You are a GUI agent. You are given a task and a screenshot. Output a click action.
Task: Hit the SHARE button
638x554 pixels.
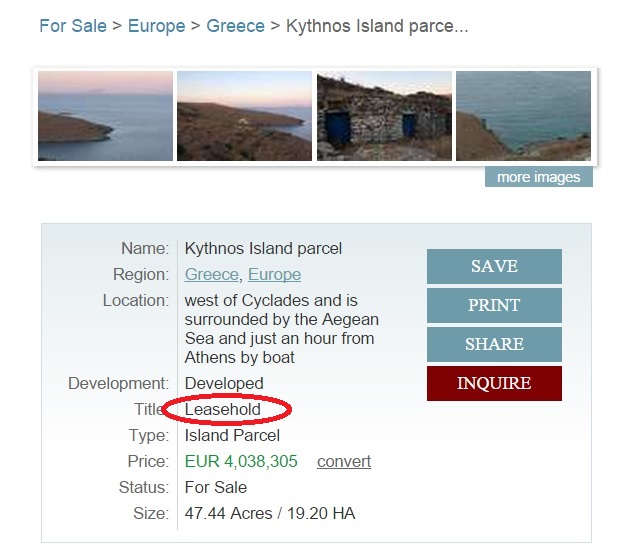click(x=494, y=345)
